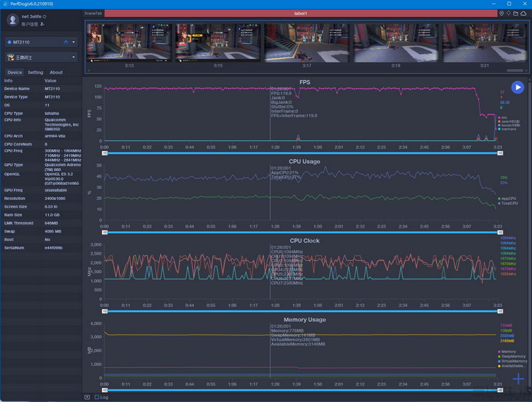Click the lightbulb tips icon in toolbar
This screenshot has width=532, height=402.
[x=509, y=13]
